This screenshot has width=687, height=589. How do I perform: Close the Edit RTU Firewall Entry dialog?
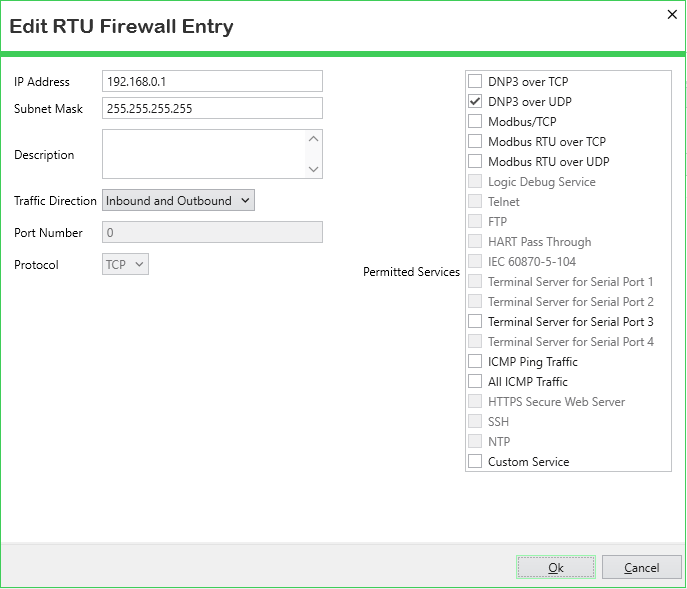(671, 14)
